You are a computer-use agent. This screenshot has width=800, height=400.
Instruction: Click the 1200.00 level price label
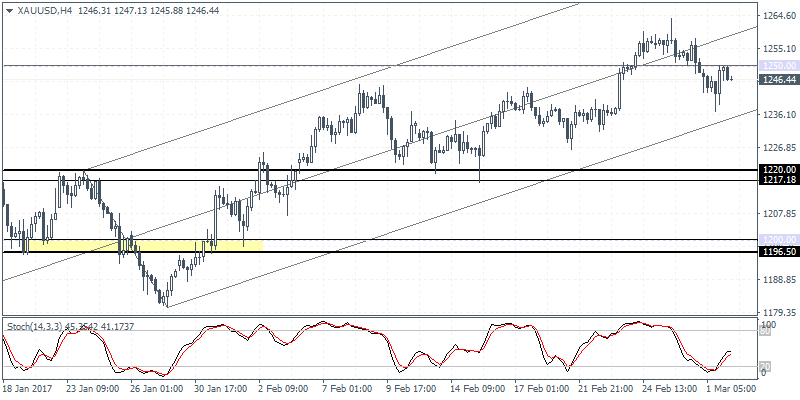click(780, 239)
